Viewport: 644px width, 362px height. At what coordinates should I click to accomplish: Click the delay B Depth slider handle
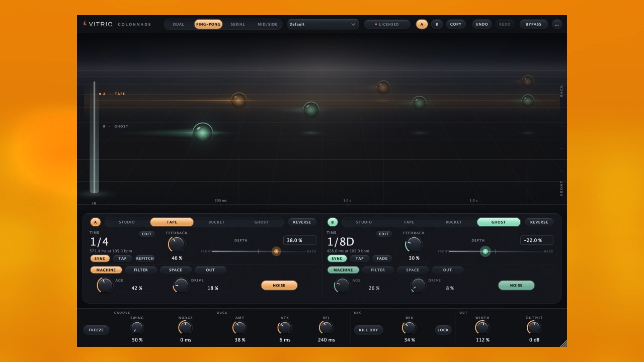click(x=485, y=251)
